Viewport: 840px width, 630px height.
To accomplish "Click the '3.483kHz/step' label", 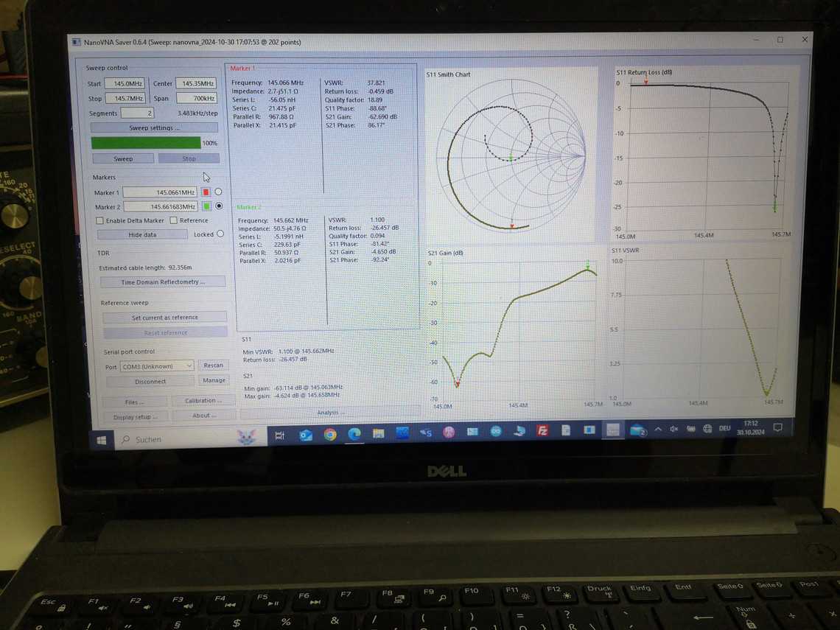I will coord(197,113).
